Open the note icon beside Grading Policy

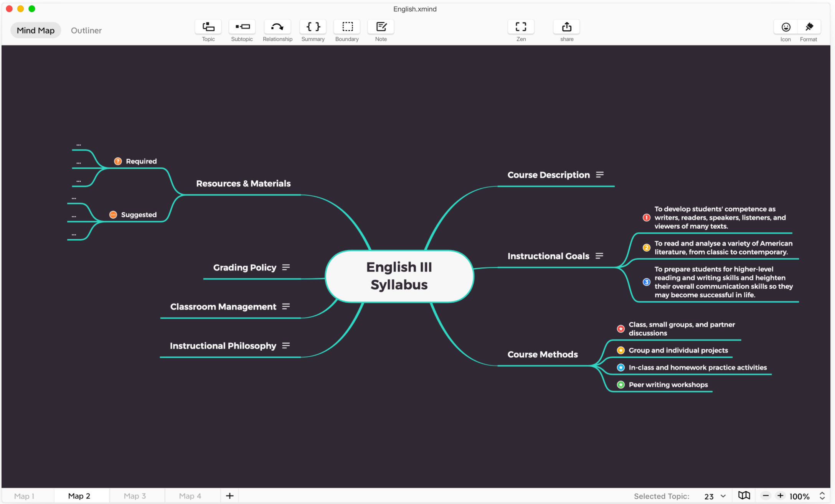286,267
